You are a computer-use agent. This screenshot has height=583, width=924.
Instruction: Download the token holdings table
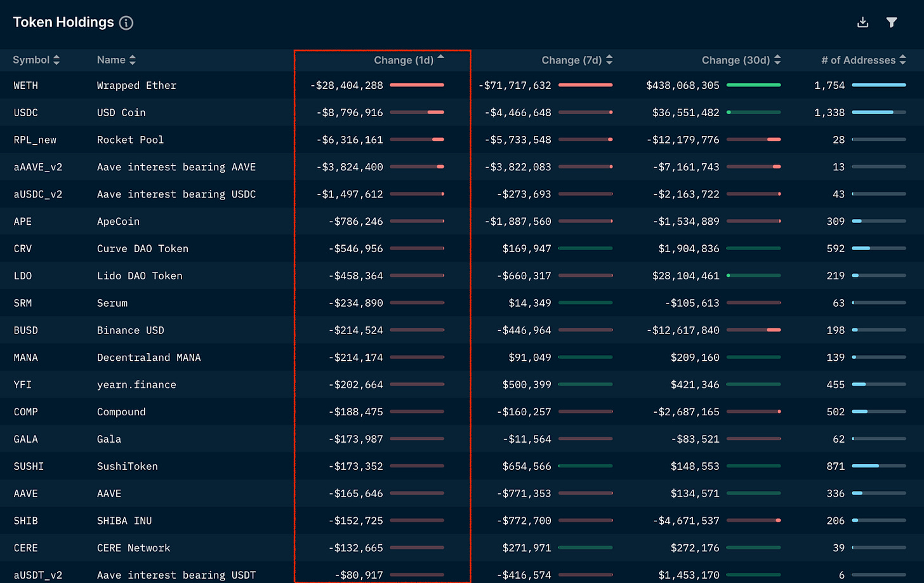click(862, 22)
